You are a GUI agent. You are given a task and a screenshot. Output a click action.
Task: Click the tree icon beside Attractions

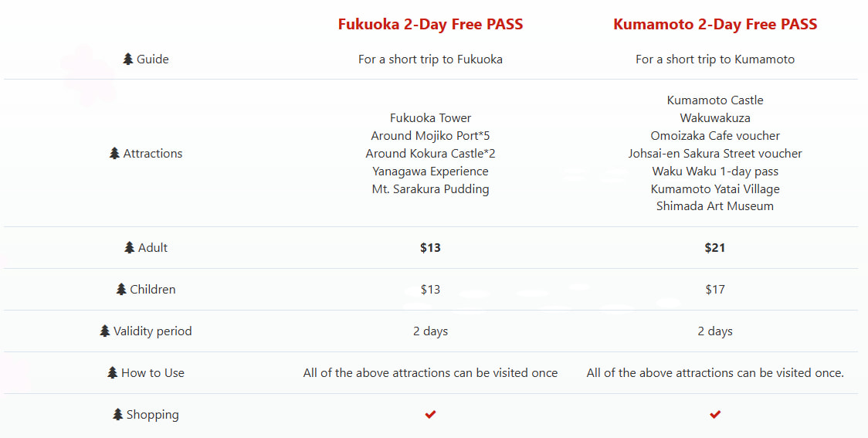click(114, 154)
